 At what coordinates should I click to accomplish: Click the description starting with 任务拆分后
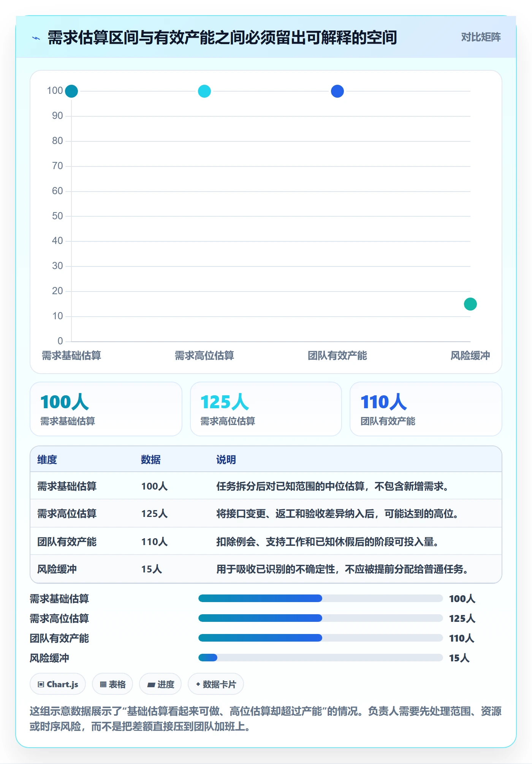click(333, 486)
